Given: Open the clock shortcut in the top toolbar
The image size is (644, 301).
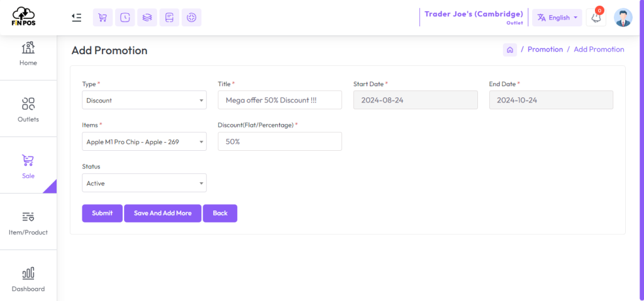Looking at the screenshot, I should tap(125, 18).
